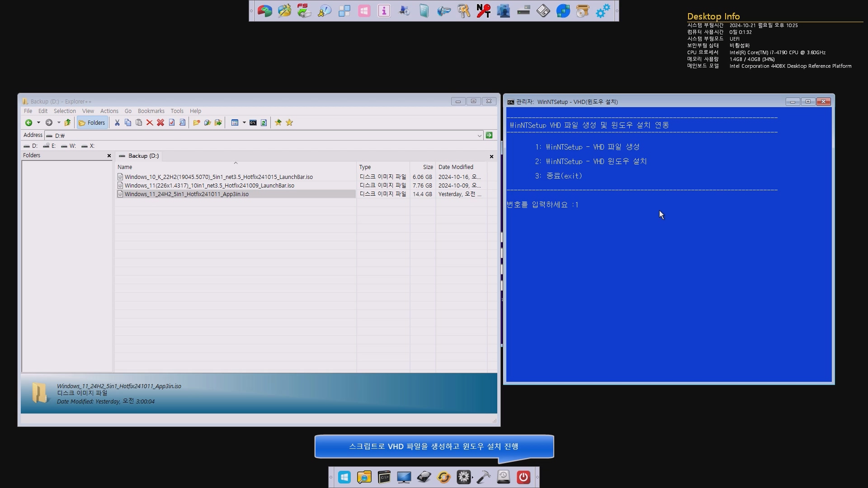The image size is (868, 488).
Task: Open the File menu
Action: [28, 111]
